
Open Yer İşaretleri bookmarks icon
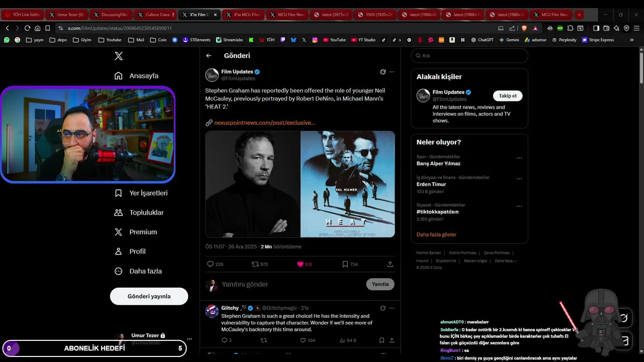coord(119,193)
